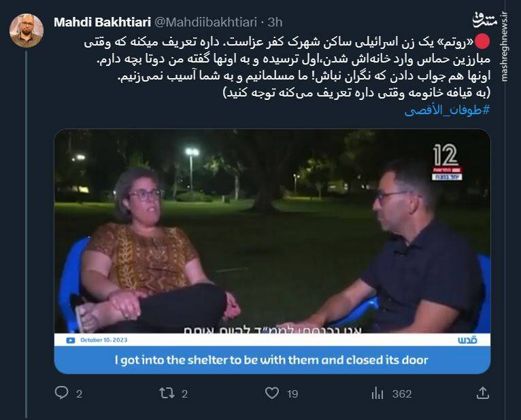The height and width of the screenshot is (420, 521).
Task: Share the tweet via upload arrow icon
Action: [x=483, y=393]
